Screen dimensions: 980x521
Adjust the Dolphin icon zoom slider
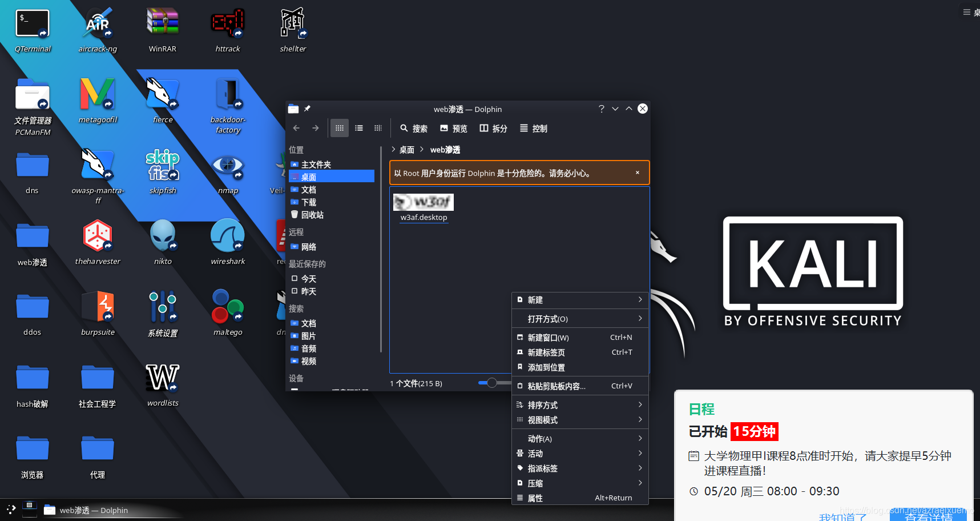click(x=491, y=383)
